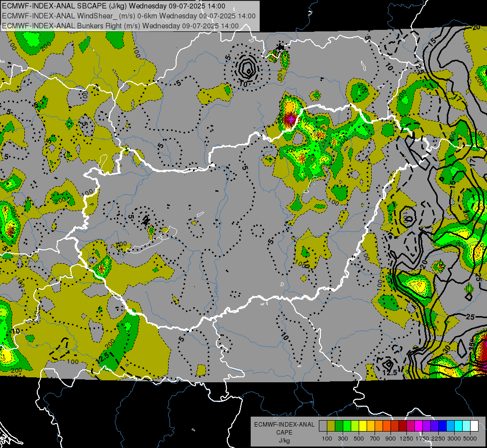
Task: Click the 2250 legend scale value
Action: pyautogui.click(x=439, y=439)
